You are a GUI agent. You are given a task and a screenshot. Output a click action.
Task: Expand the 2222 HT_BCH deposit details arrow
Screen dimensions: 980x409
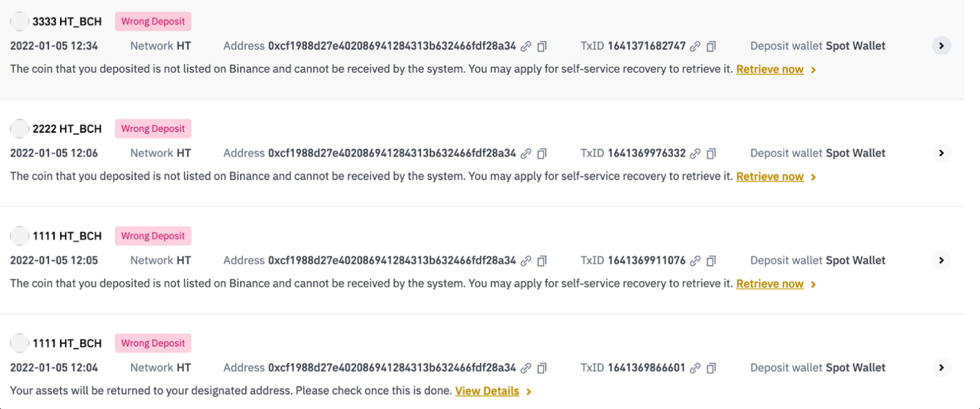[941, 153]
